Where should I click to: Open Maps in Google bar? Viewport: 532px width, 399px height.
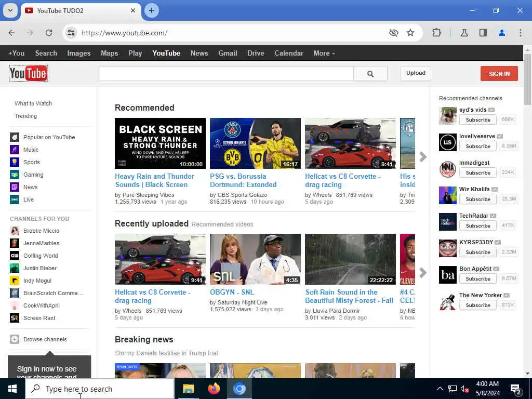[x=109, y=54]
